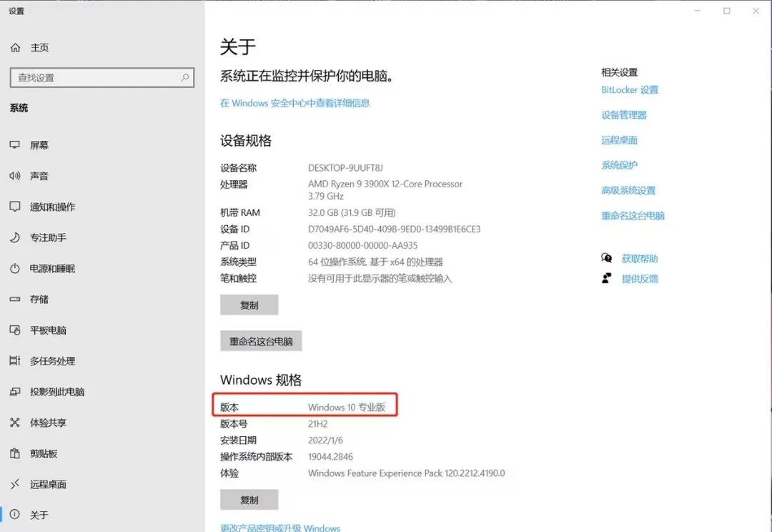The width and height of the screenshot is (772, 532).
Task: Click the 提供反馈 person icon
Action: tap(607, 278)
